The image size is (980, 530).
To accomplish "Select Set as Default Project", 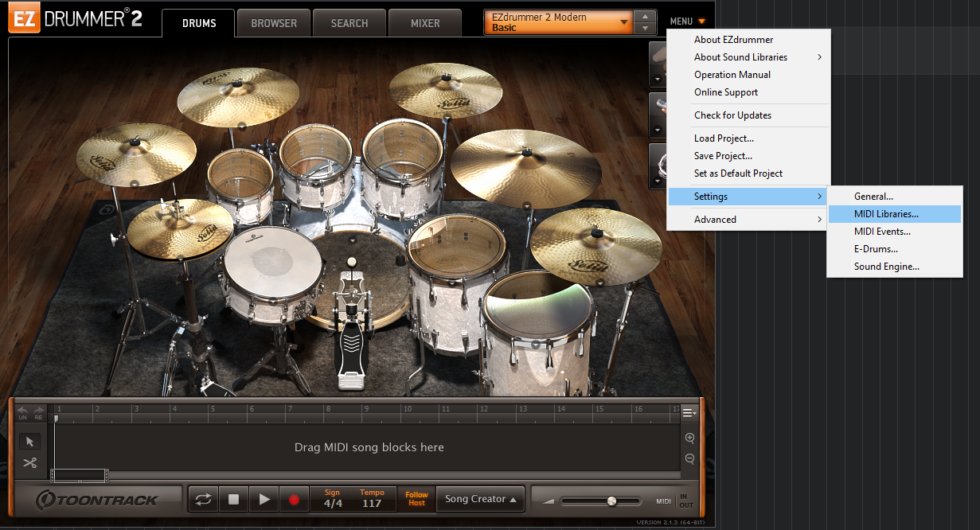I will pyautogui.click(x=748, y=173).
